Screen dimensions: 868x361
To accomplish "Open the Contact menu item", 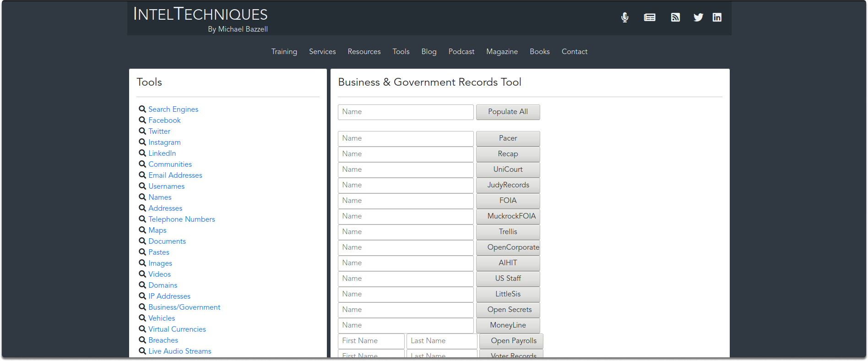I will click(575, 52).
